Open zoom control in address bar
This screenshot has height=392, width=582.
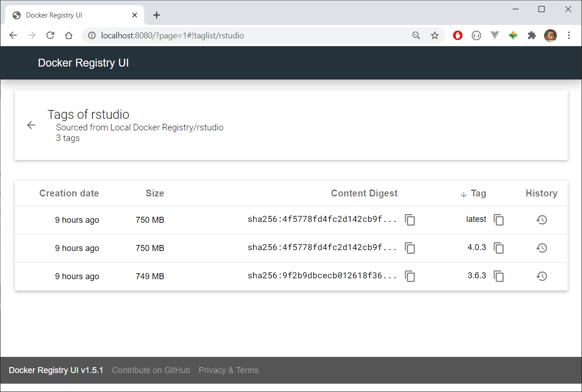pyautogui.click(x=416, y=36)
